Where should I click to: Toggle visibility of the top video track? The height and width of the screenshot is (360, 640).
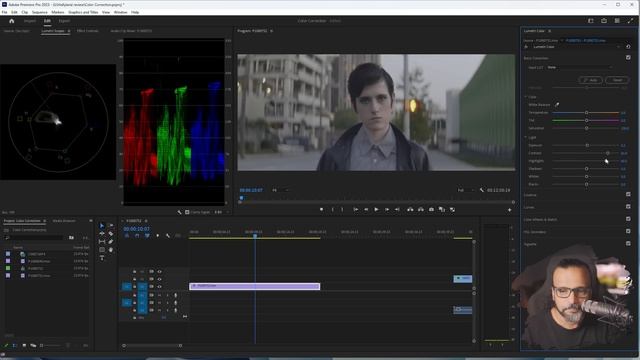coord(160,271)
